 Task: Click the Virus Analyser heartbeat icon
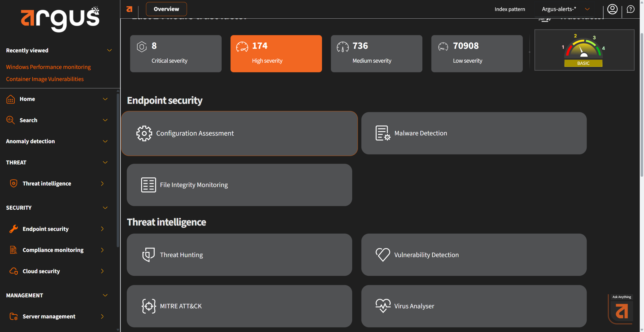tap(383, 306)
